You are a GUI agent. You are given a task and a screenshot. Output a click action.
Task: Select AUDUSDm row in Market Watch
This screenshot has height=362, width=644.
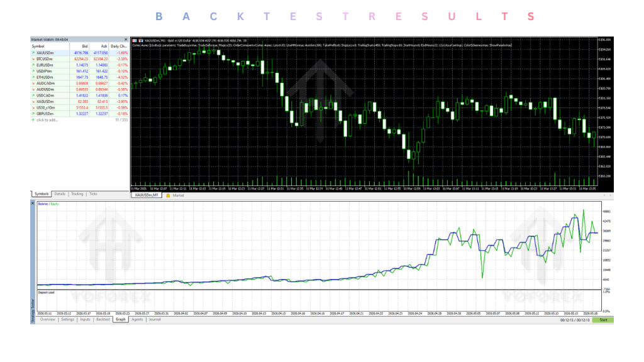pos(79,89)
